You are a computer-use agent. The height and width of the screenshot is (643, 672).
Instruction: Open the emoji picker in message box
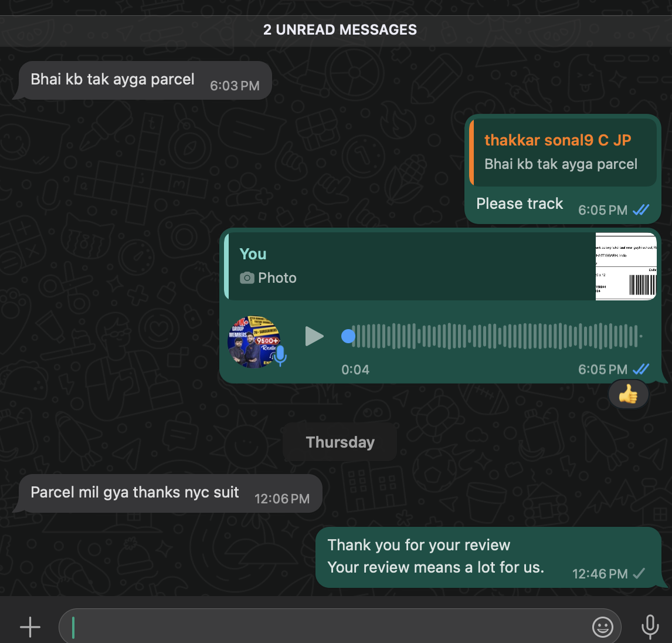pos(602,627)
